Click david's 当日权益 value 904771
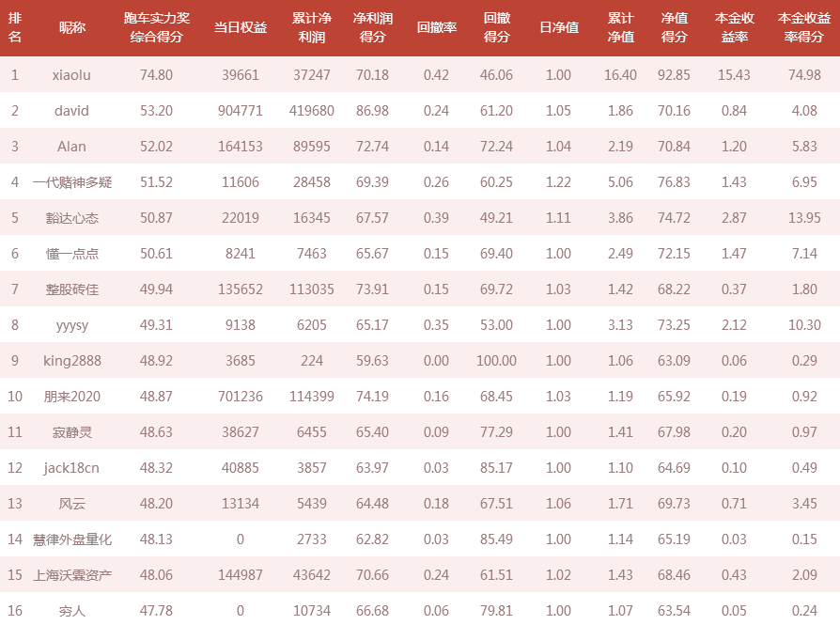 coord(236,111)
